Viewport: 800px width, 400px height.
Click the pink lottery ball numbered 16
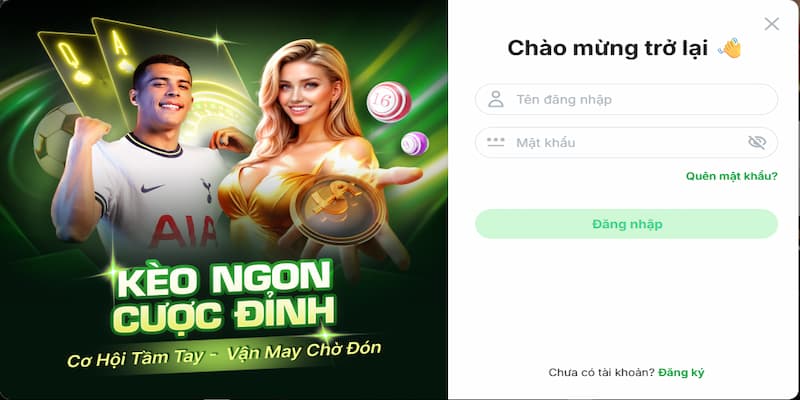pos(389,102)
